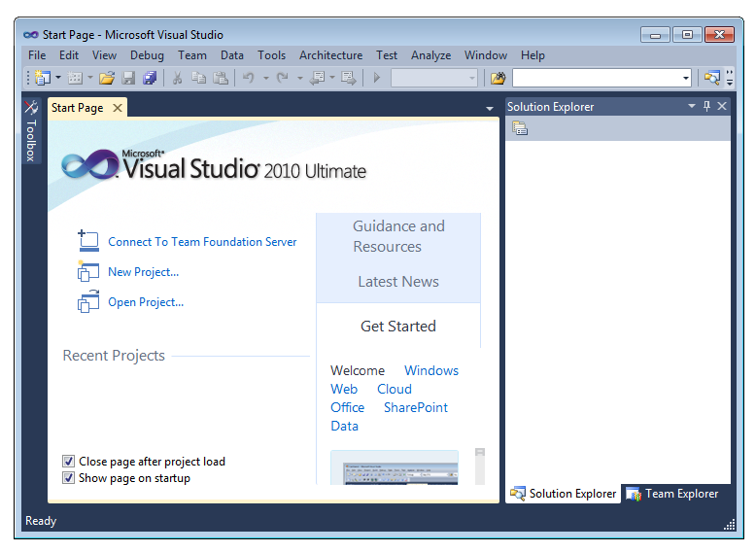Open the collapsed Toolbox side panel
The width and height of the screenshot is (756, 552).
[x=31, y=131]
